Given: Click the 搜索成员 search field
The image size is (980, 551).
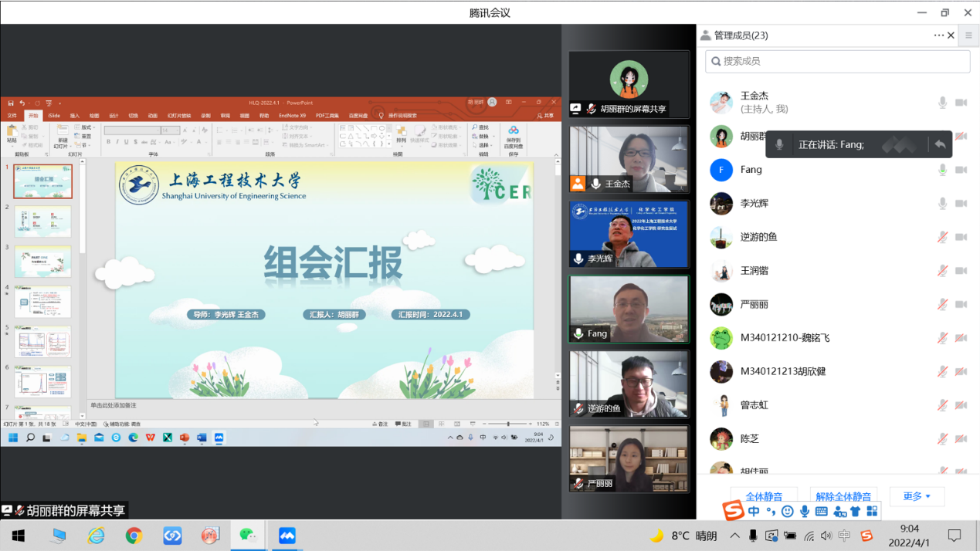Looking at the screenshot, I should pyautogui.click(x=838, y=62).
